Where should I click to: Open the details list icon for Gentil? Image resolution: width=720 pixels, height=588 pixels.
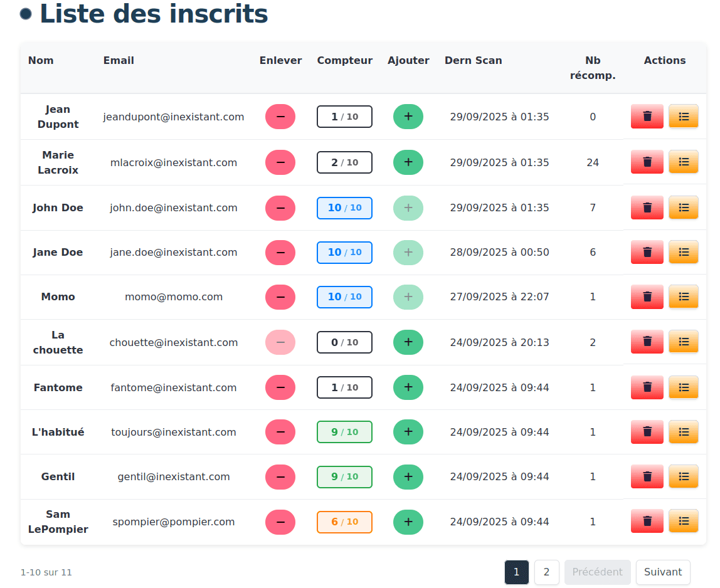683,476
